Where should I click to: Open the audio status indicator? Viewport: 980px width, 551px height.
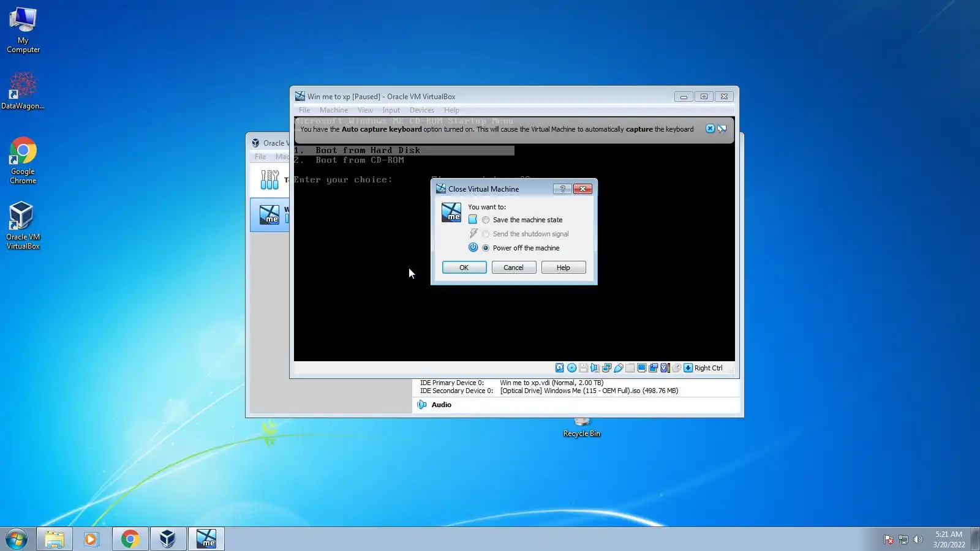coord(595,368)
